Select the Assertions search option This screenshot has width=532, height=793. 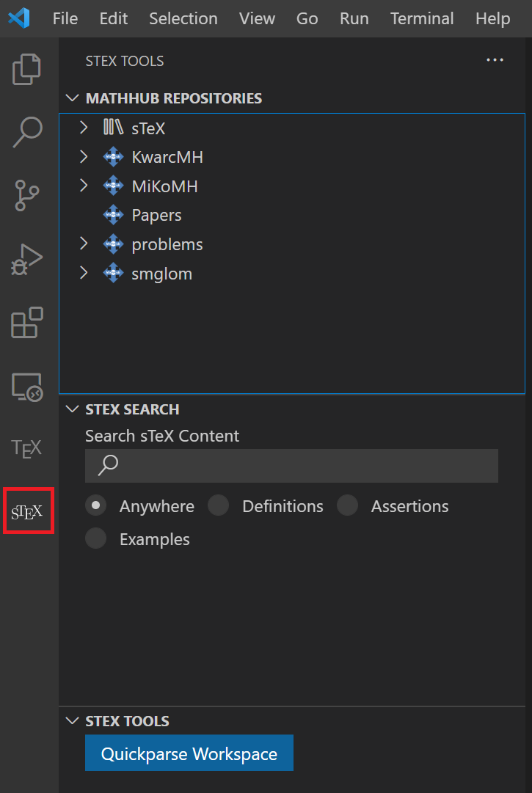[348, 505]
